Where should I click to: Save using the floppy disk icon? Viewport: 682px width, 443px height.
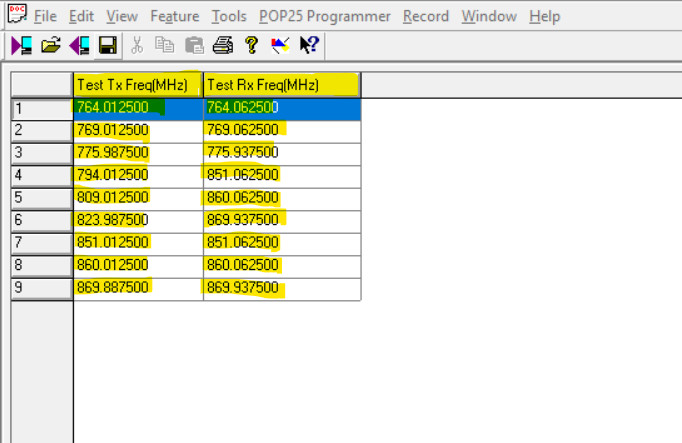(107, 45)
